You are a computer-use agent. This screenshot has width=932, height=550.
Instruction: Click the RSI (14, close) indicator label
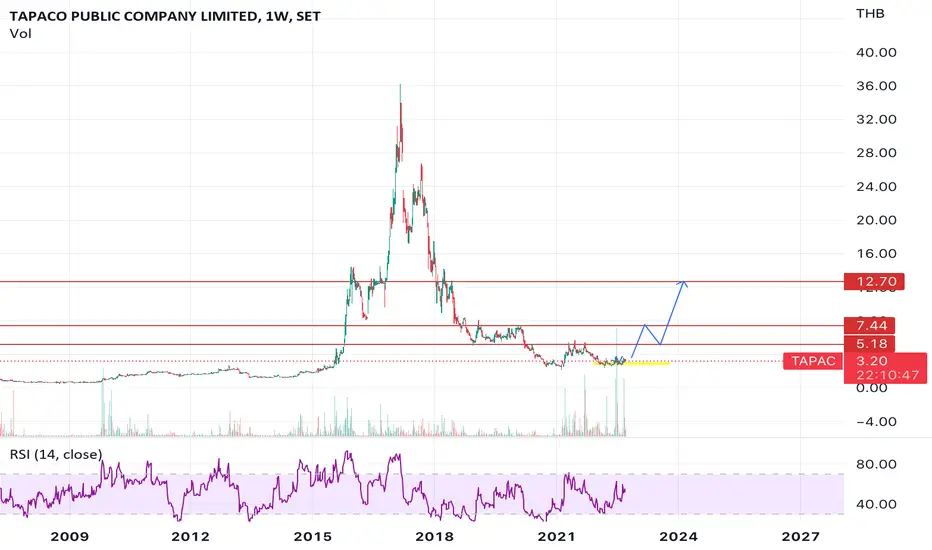[x=56, y=454]
